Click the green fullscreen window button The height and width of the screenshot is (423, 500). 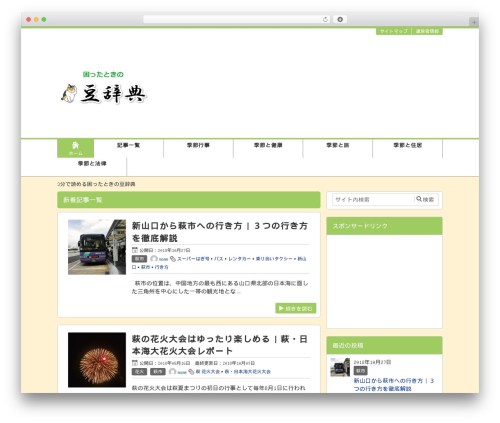click(x=44, y=19)
